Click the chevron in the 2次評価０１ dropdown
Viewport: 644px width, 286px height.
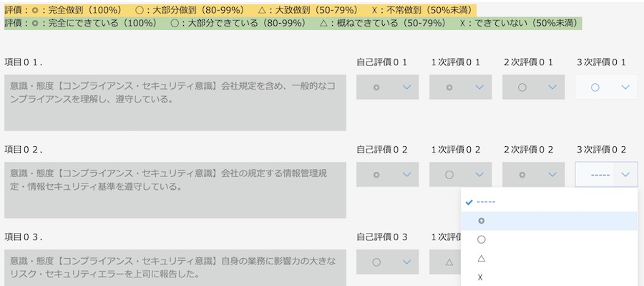[x=552, y=87]
